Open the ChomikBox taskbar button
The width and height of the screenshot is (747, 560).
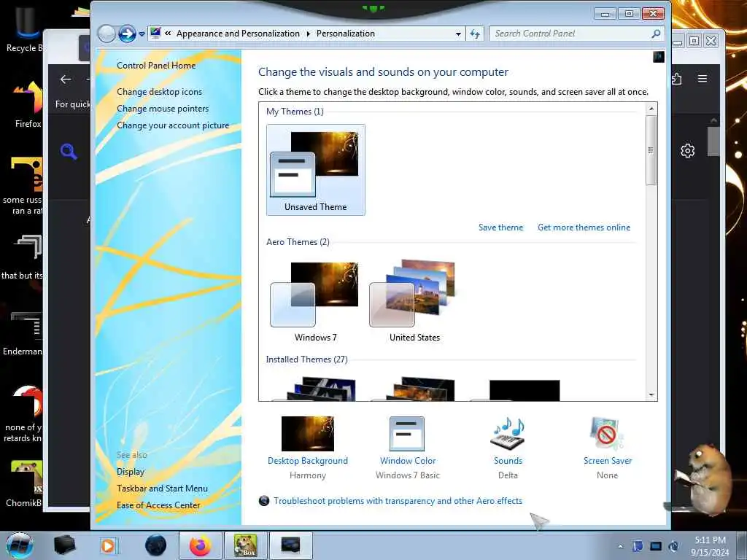point(245,545)
